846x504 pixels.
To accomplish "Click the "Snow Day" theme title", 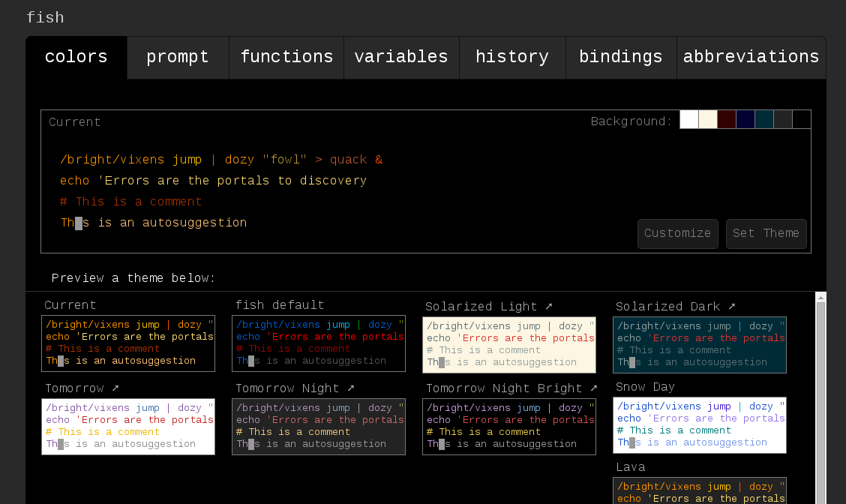I will click(x=645, y=387).
